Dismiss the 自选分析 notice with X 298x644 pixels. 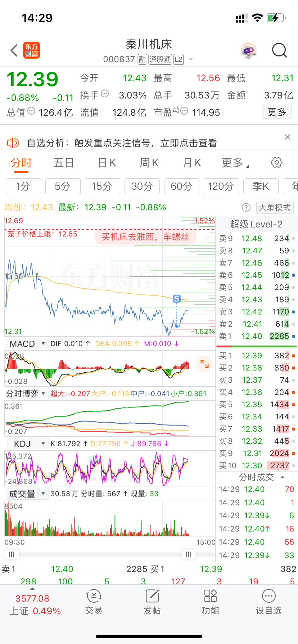(x=287, y=137)
